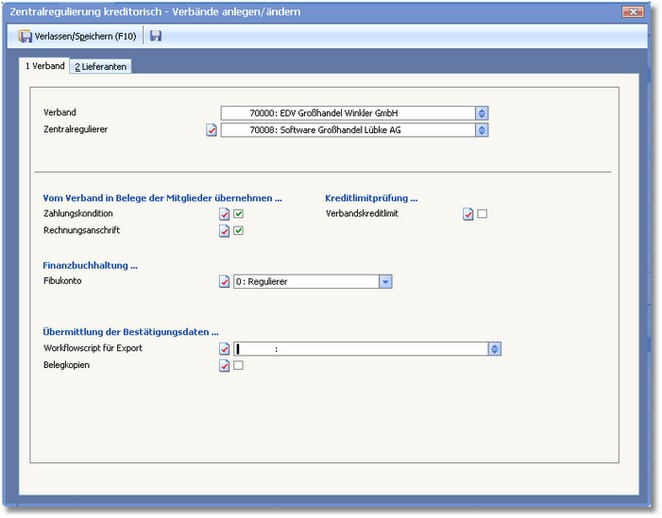Open the Workflowscript für Export dropdown arrow
This screenshot has height=518, width=662.
pos(494,349)
